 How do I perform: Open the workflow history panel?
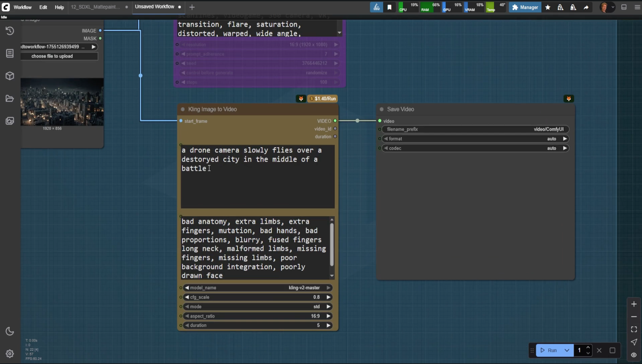[10, 31]
